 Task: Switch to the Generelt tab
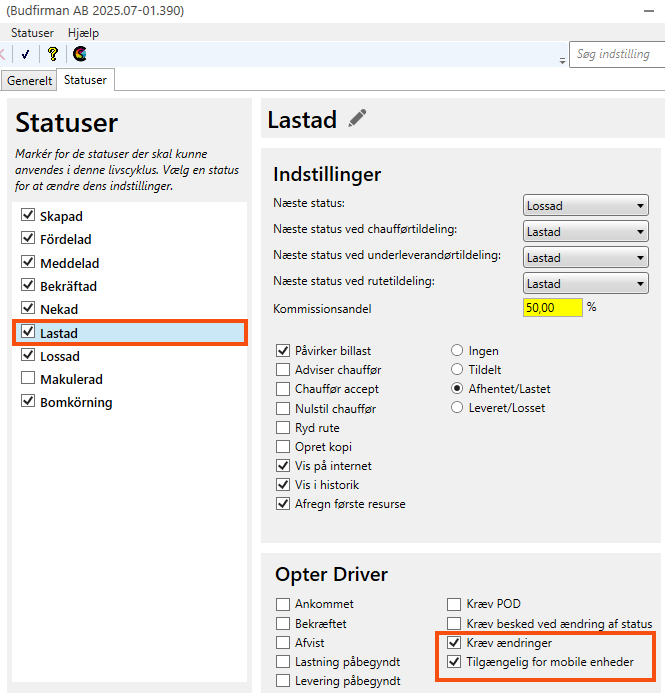tap(29, 80)
